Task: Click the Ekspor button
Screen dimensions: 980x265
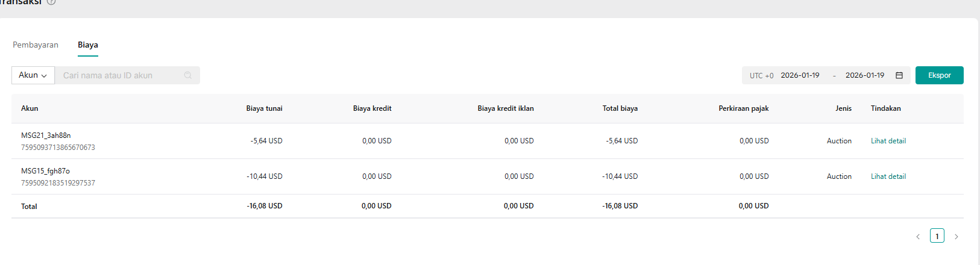Action: coord(939,75)
